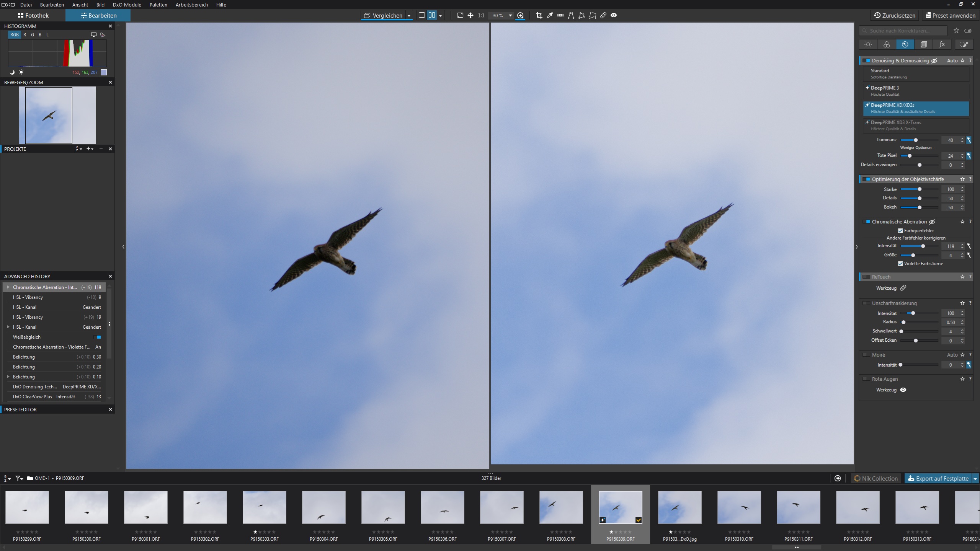The image size is (980, 551).
Task: Select the Rote Augen Werkzeug eye icon
Action: [x=903, y=390]
